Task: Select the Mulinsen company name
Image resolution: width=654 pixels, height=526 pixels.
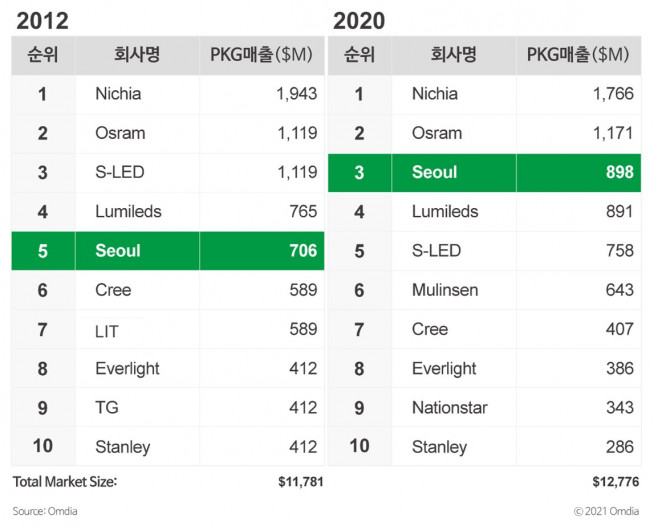Action: pos(444,290)
